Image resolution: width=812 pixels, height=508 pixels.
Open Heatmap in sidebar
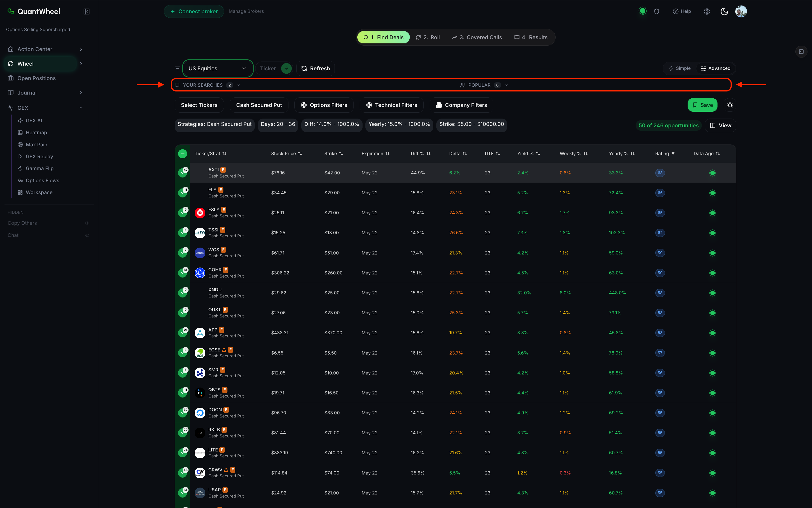32,133
